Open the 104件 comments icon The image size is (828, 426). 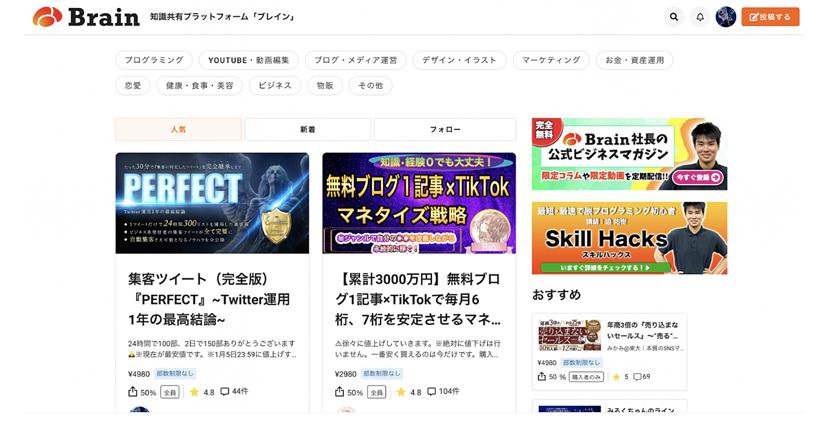point(432,392)
